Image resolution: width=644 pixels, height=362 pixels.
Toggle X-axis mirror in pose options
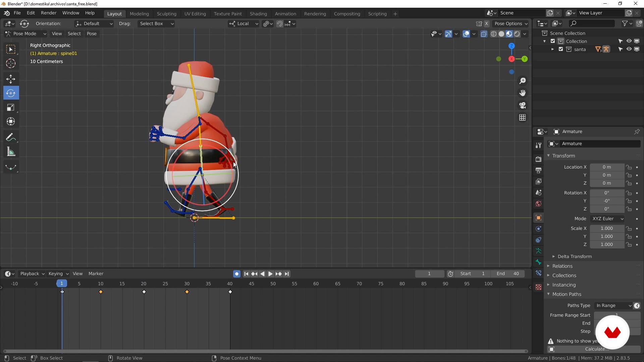pos(486,24)
